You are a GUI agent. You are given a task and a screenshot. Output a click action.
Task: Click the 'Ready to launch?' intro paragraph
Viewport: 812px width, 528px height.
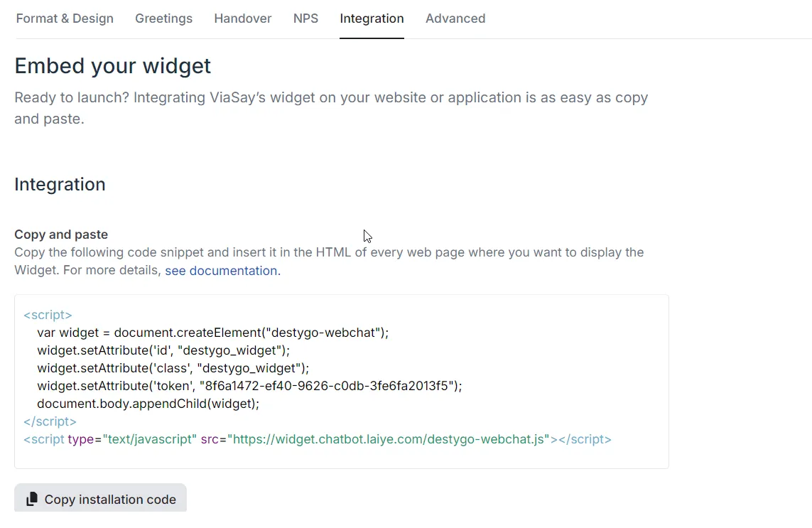tap(332, 108)
